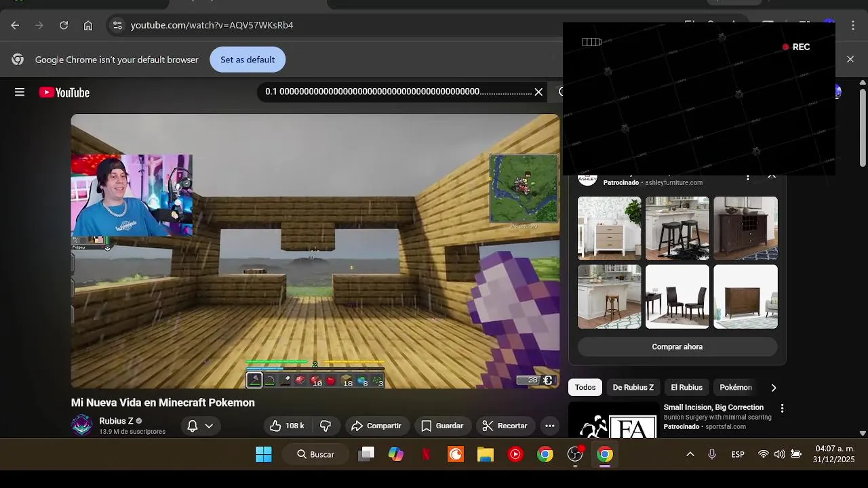The height and width of the screenshot is (488, 868).
Task: Click the notification bell for Rubius Z
Action: pyautogui.click(x=193, y=426)
